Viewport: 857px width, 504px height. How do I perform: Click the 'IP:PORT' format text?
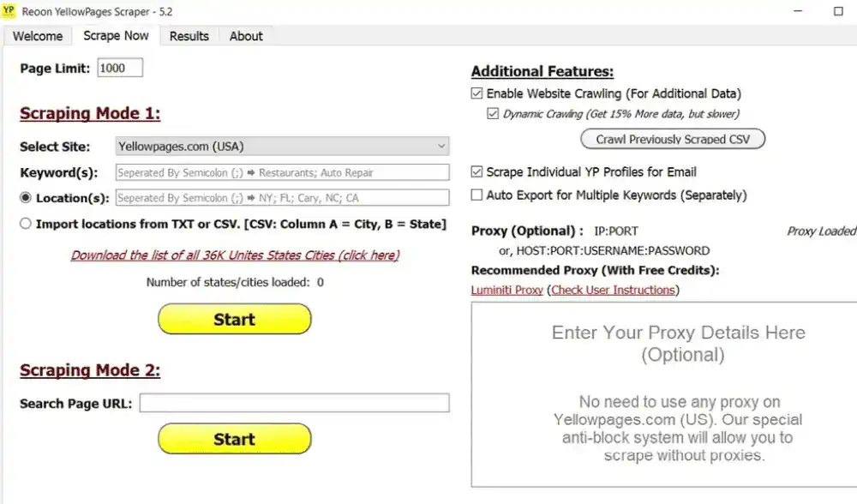616,231
